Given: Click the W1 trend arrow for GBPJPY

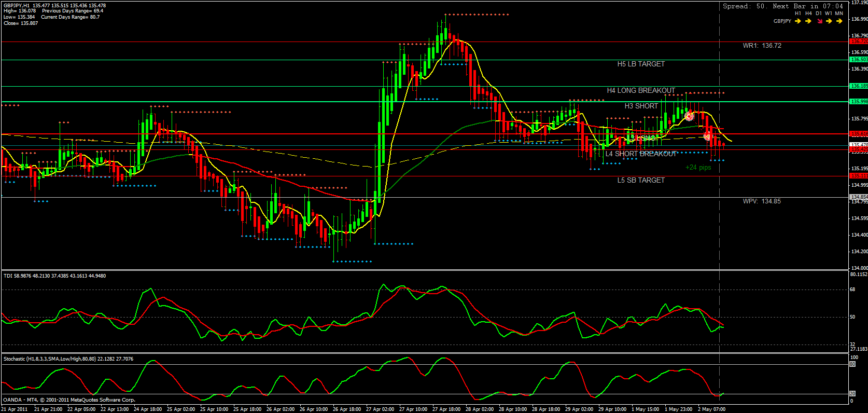Looking at the screenshot, I should (829, 21).
